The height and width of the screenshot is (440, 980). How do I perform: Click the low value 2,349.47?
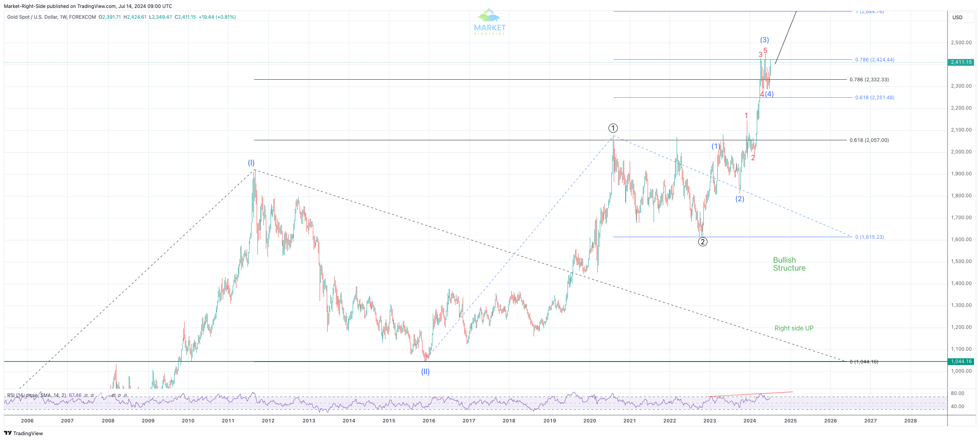(162, 17)
